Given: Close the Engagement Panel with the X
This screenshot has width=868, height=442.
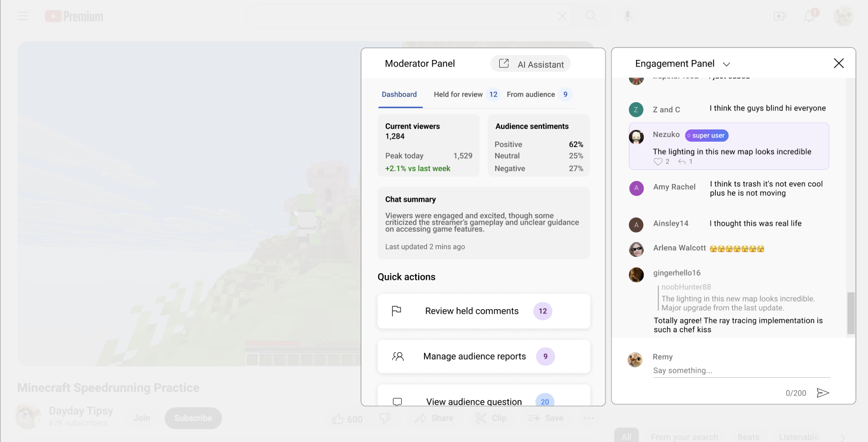Looking at the screenshot, I should (x=839, y=63).
